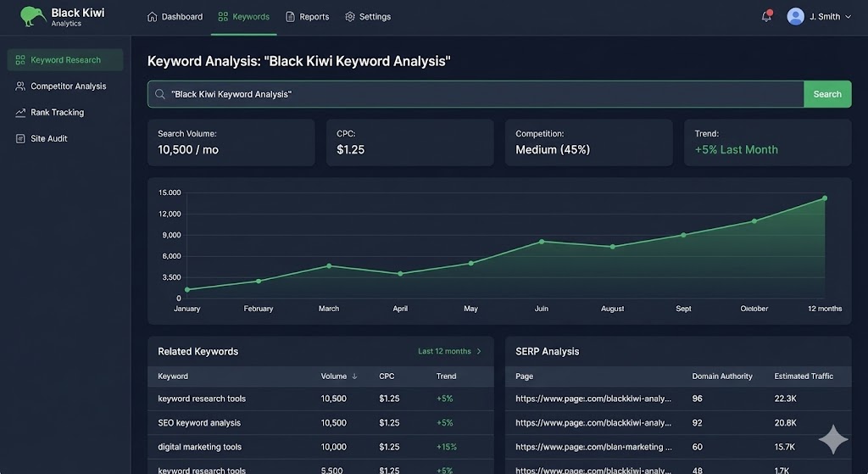Open the first SERP Analysis page link
This screenshot has width=868, height=474.
(593, 399)
